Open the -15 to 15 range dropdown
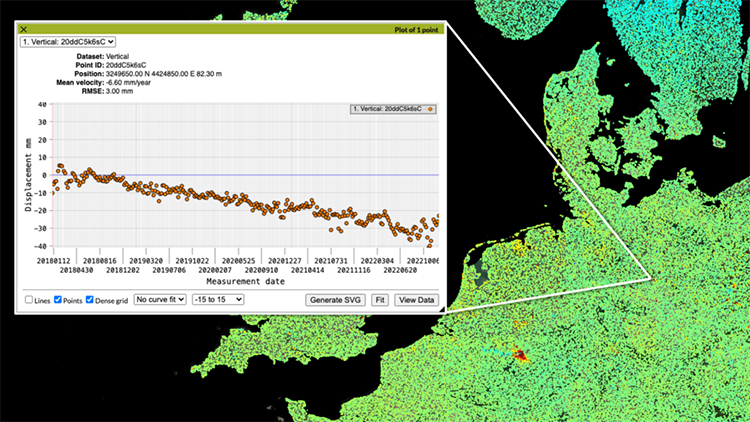This screenshot has width=750, height=422. tap(218, 300)
